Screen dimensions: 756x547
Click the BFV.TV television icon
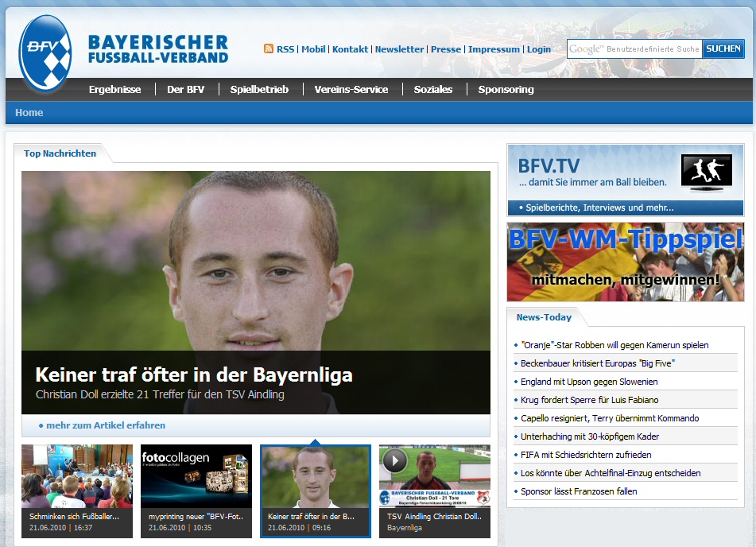pyautogui.click(x=706, y=173)
